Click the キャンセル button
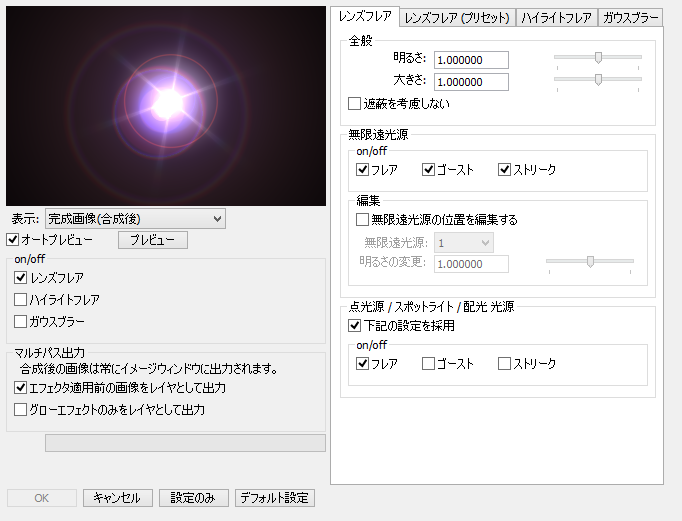The width and height of the screenshot is (682, 521). click(118, 498)
